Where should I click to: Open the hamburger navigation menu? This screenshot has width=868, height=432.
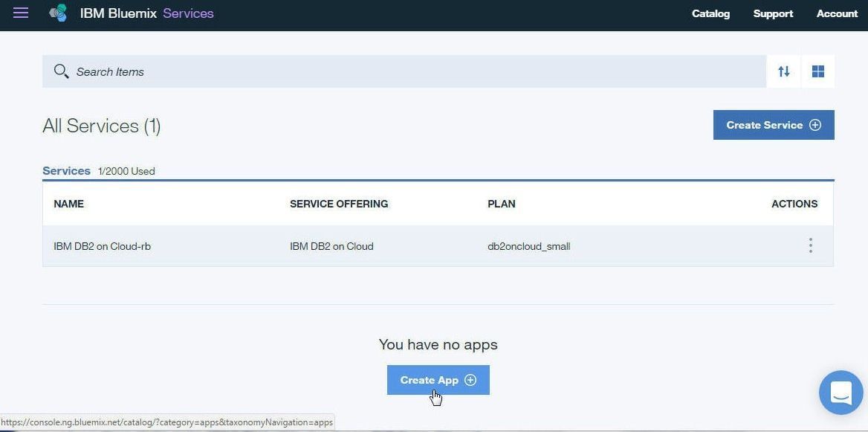point(21,13)
